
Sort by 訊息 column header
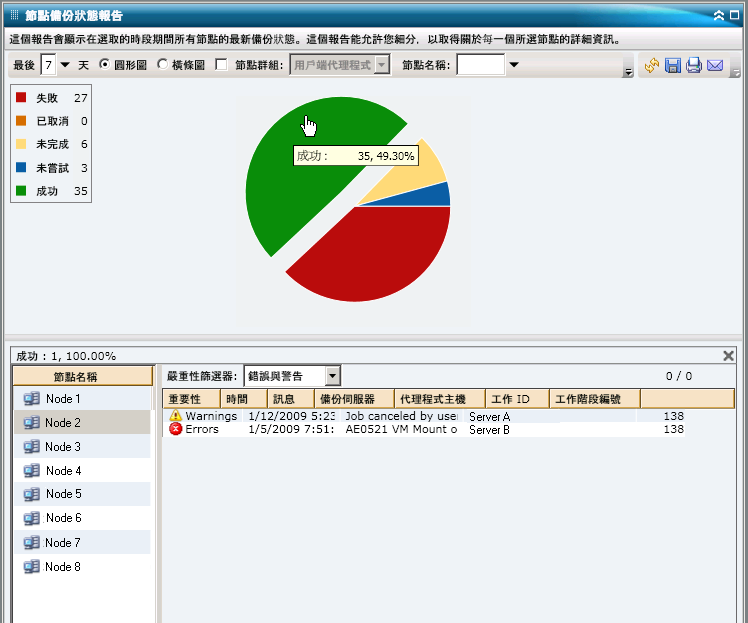(291, 399)
